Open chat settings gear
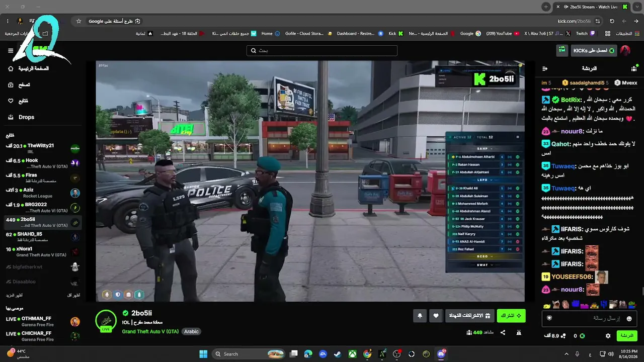Image resolution: width=644 pixels, height=362 pixels. click(608, 336)
